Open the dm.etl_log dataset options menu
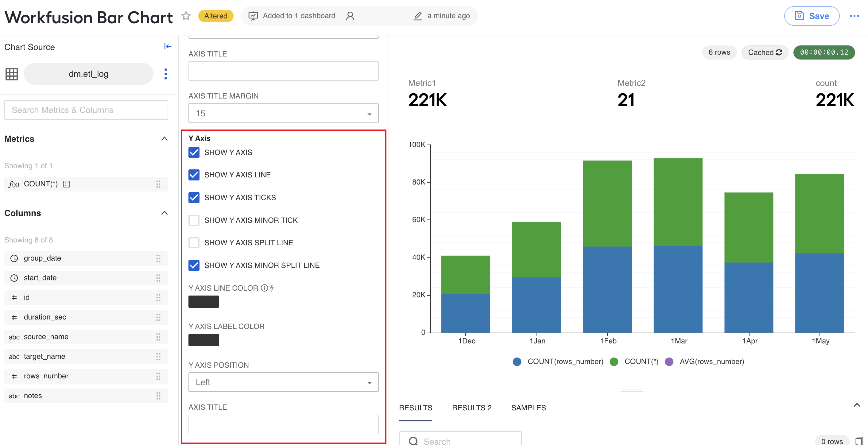The width and height of the screenshot is (868, 445). (x=165, y=74)
